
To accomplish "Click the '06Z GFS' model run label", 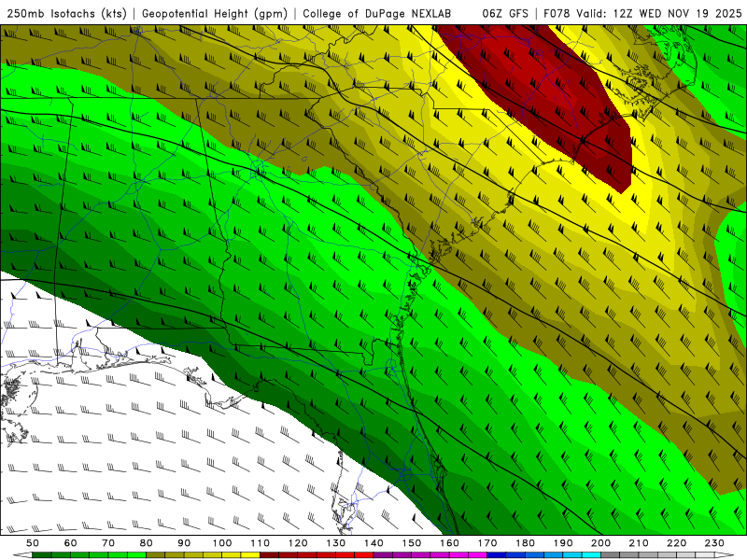I will coord(505,14).
